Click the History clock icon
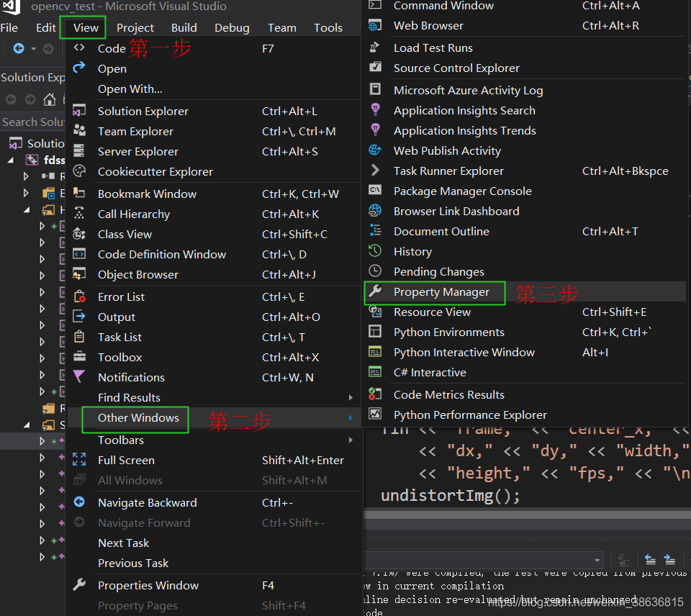This screenshot has height=616, width=691. click(375, 250)
